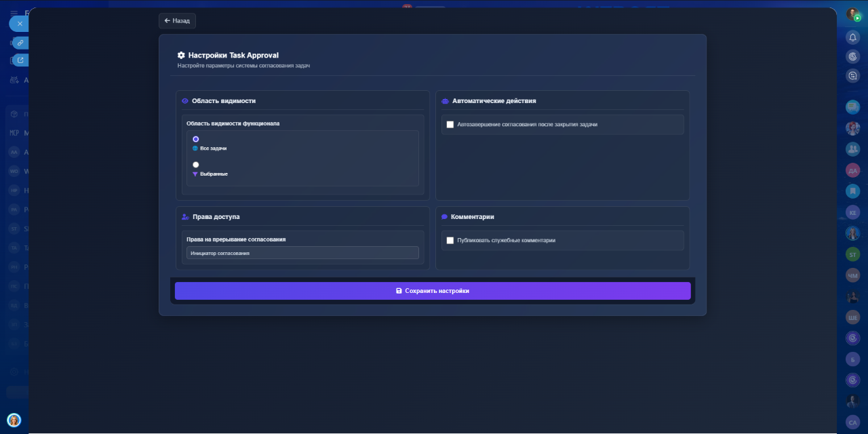Image resolution: width=868 pixels, height=434 pixels.
Task: Click the eye icon of Область видимости
Action: 185,101
